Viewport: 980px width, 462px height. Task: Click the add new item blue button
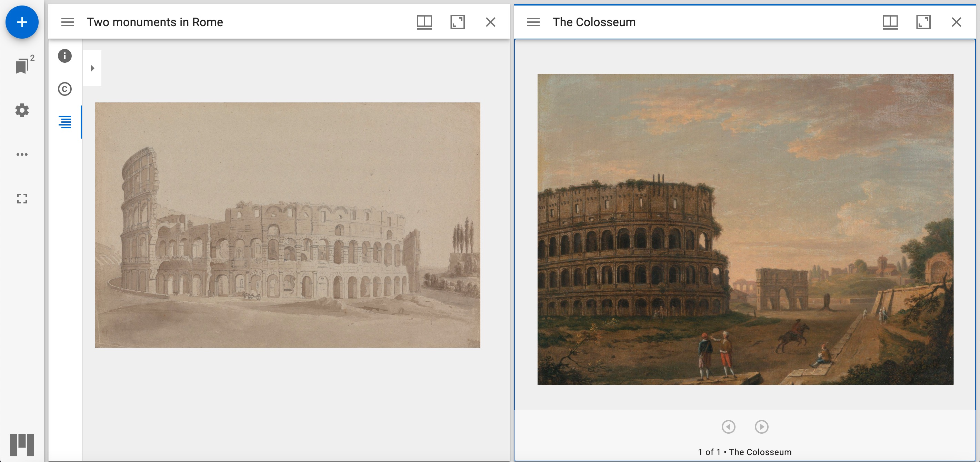pyautogui.click(x=21, y=22)
